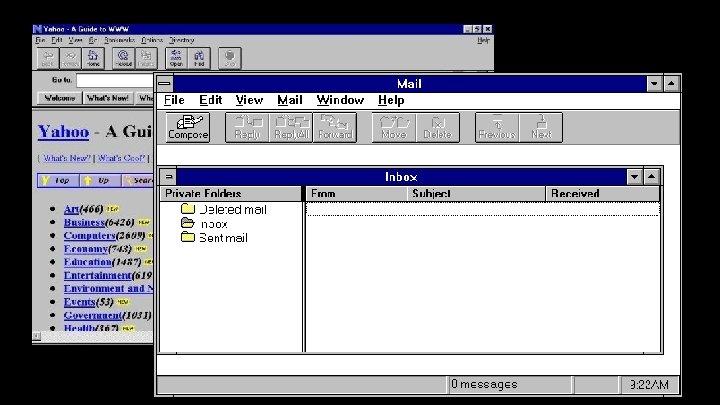Open the Economy category link

click(85, 249)
